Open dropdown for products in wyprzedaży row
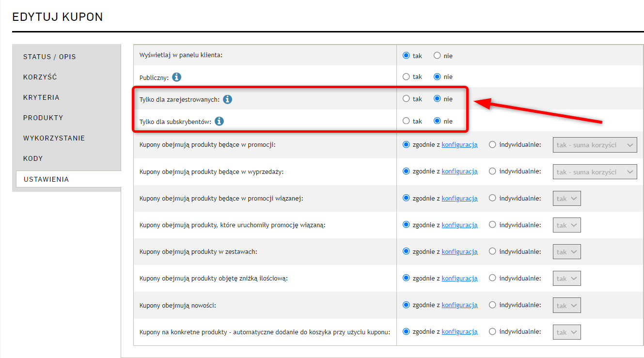Image resolution: width=644 pixels, height=358 pixels. pos(595,172)
